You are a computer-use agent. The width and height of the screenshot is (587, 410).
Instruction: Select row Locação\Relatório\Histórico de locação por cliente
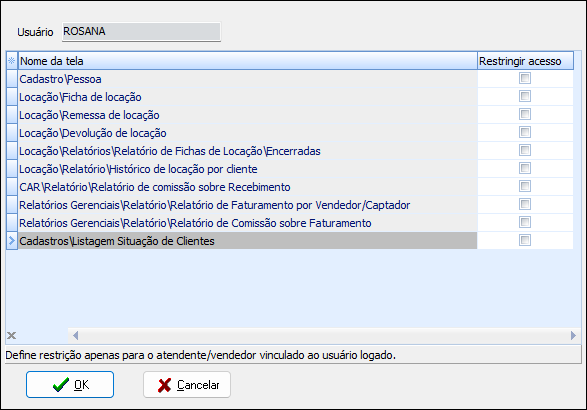[x=247, y=169]
